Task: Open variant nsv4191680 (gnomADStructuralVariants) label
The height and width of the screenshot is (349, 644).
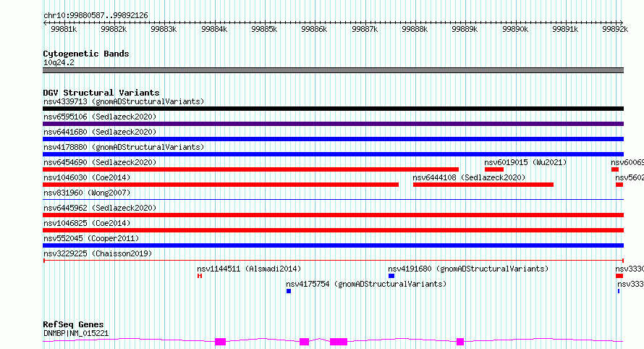Action: pos(468,269)
